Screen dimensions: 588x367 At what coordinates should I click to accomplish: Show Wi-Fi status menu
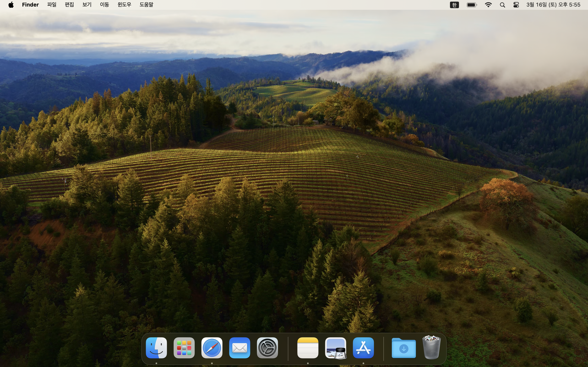[488, 5]
